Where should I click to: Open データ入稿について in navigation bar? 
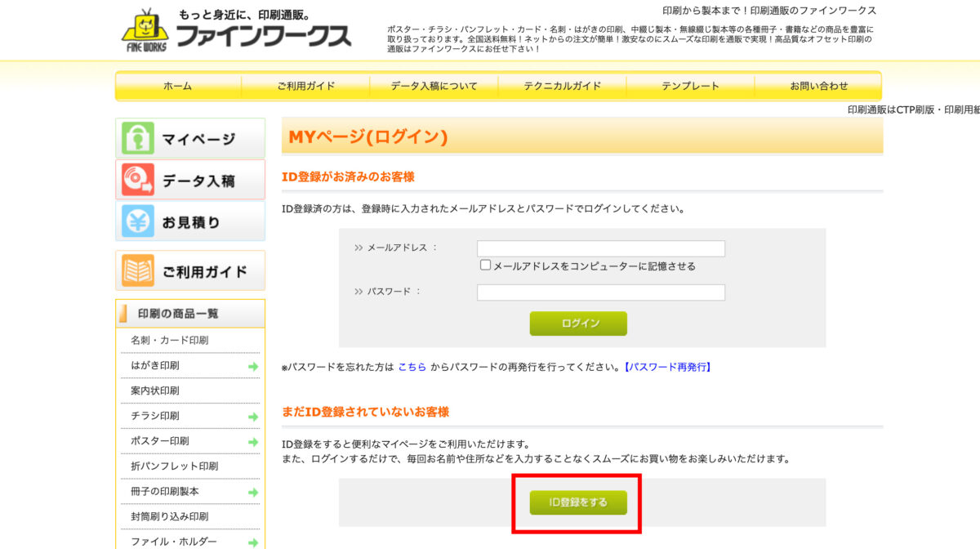434,86
